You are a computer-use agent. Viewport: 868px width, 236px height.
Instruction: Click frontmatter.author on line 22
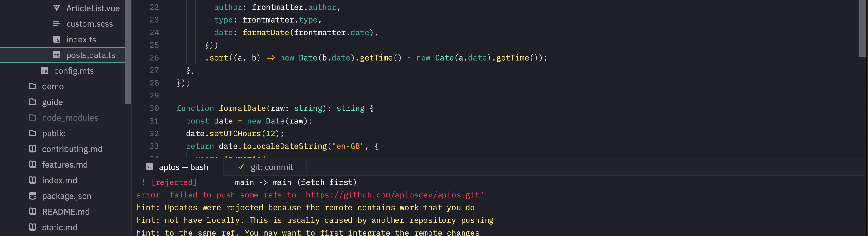(294, 7)
